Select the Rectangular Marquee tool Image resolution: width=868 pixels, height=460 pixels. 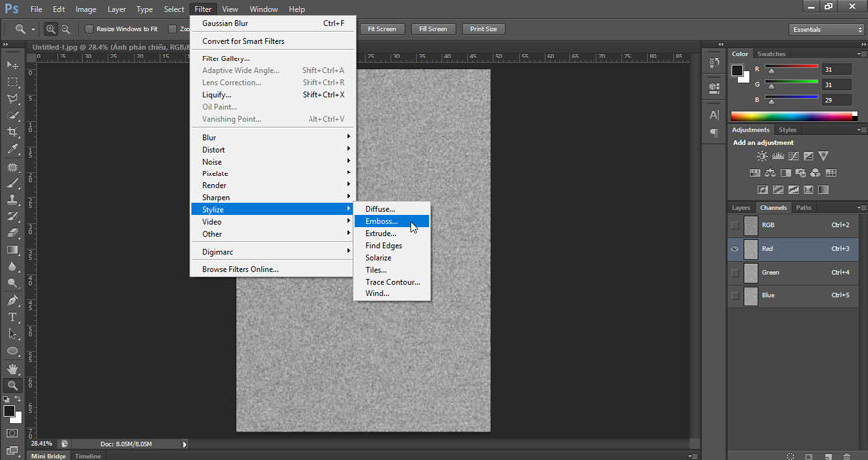(x=12, y=82)
